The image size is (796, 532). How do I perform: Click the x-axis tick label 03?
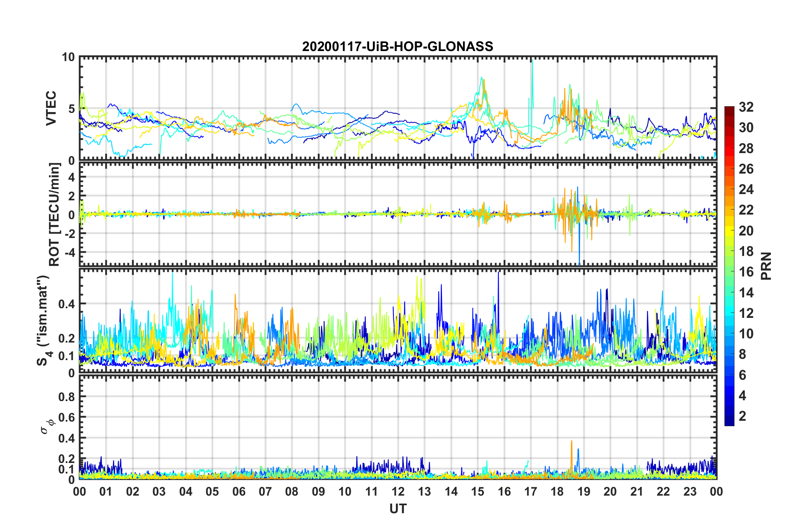[159, 491]
